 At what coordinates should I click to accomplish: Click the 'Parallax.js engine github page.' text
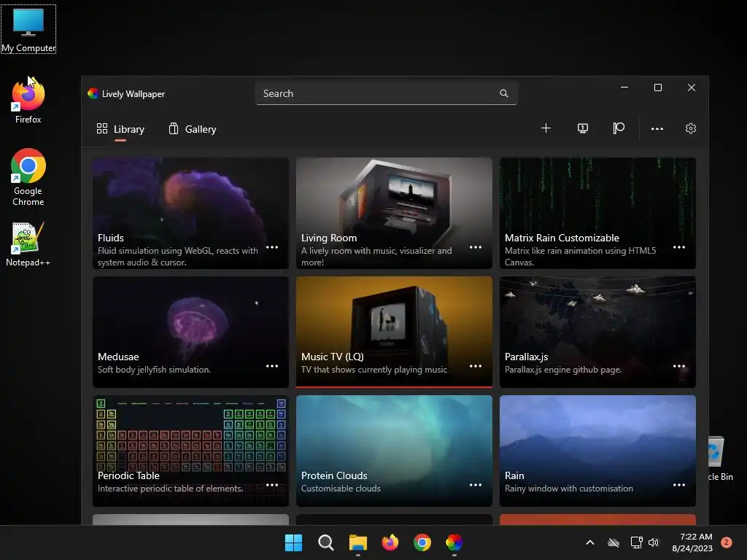pyautogui.click(x=563, y=370)
